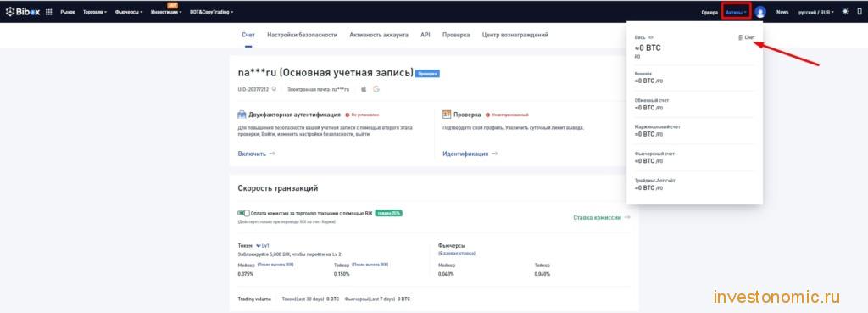Open the News link

(x=782, y=12)
